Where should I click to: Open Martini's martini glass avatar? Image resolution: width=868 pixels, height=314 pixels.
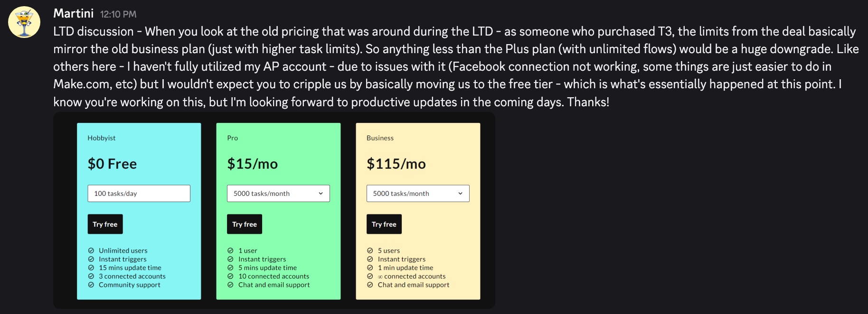pyautogui.click(x=24, y=22)
